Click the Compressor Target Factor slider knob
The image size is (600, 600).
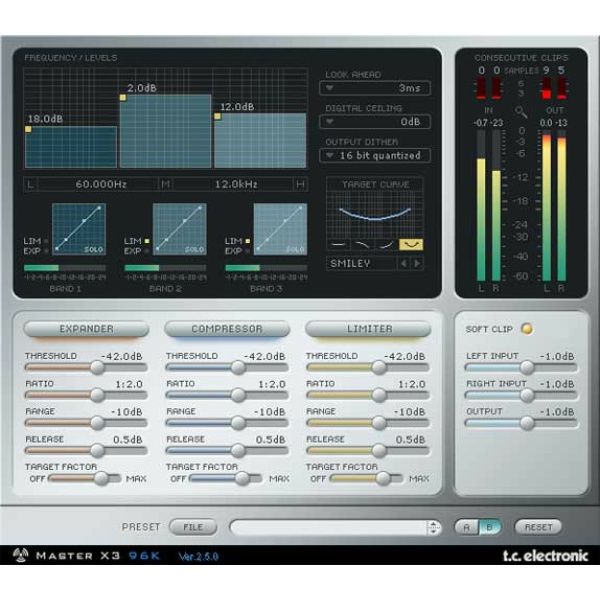[x=242, y=479]
